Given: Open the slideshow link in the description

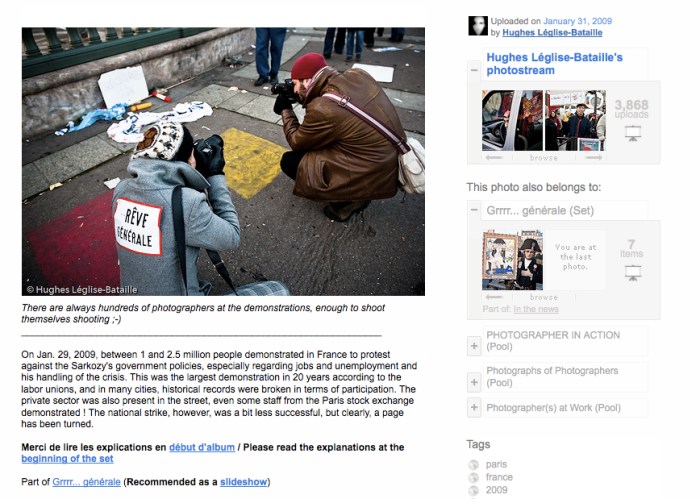Looking at the screenshot, I should click(x=243, y=482).
